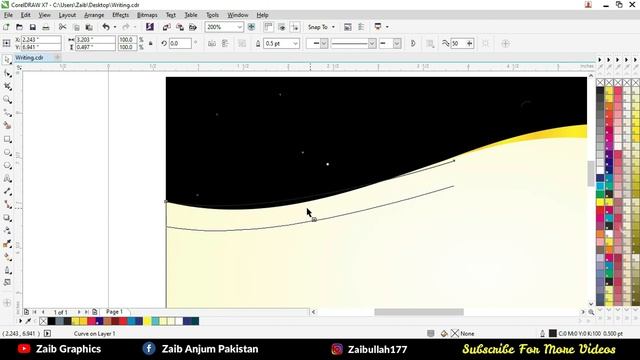
Task: Open the File menu
Action: click(8, 15)
